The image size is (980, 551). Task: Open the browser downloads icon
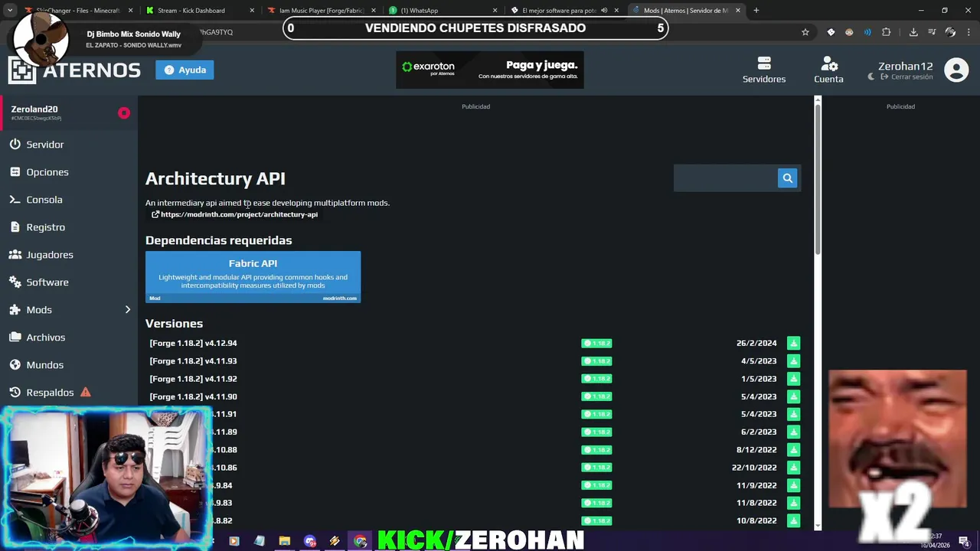click(913, 32)
